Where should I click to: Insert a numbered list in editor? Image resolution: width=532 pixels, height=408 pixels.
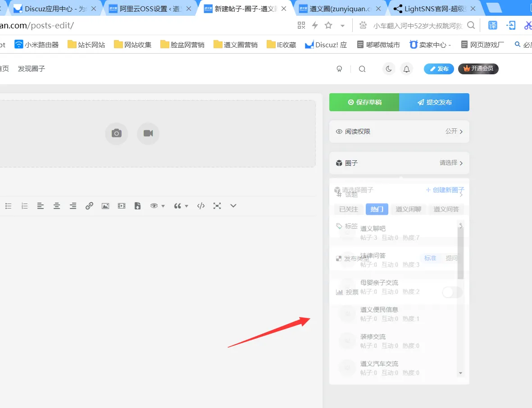24,206
